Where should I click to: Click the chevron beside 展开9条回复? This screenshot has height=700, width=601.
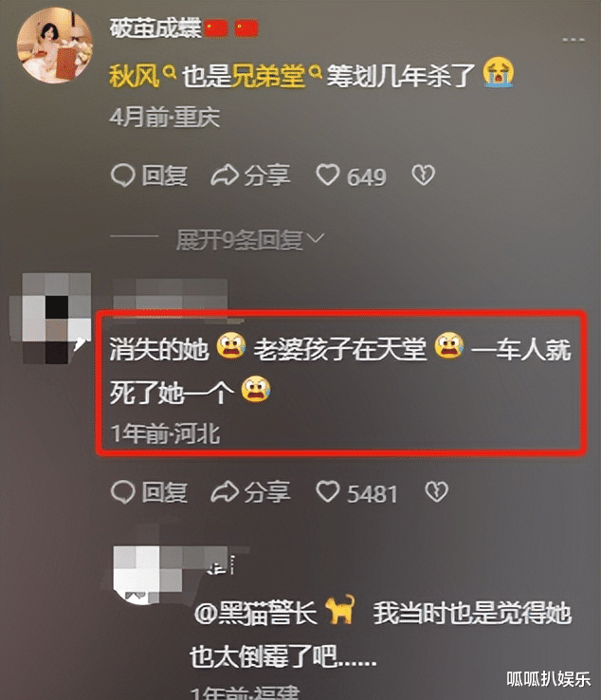(x=316, y=239)
